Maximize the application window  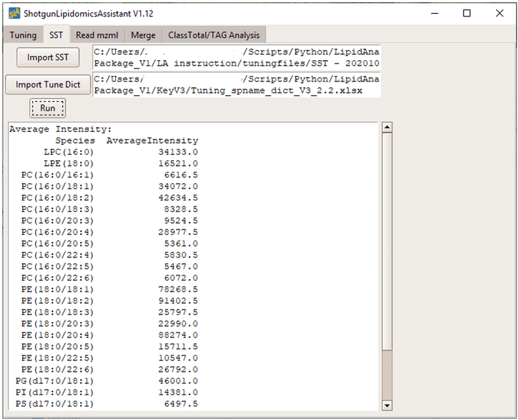pyautogui.click(x=467, y=13)
